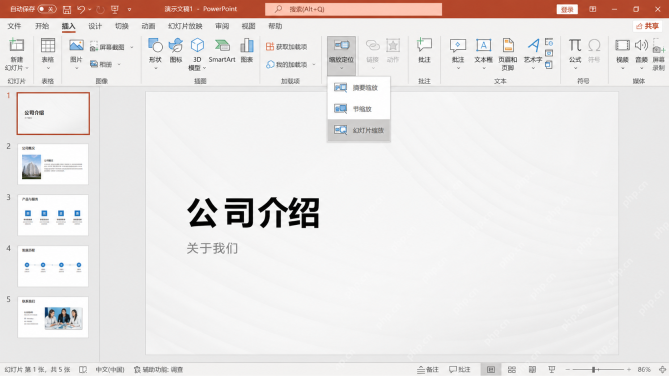669x376 pixels.
Task: Click the 页眉和页脚 Header & Footer icon
Action: pyautogui.click(x=508, y=45)
